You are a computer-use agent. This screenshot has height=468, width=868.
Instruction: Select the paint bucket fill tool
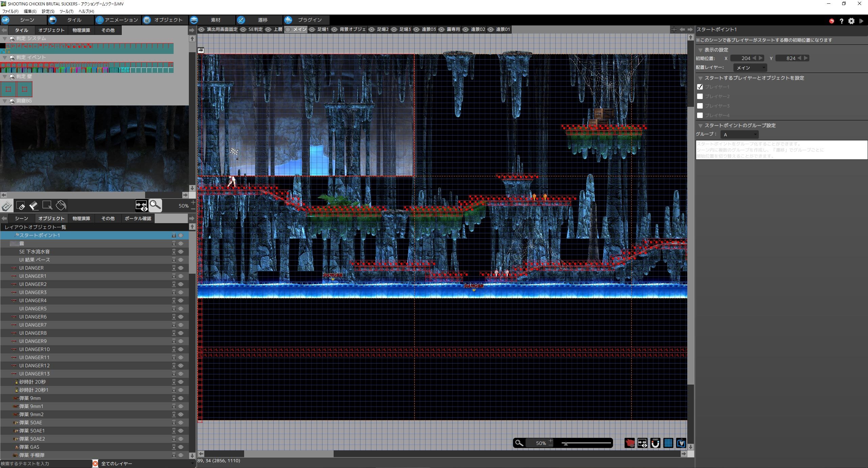tap(61, 206)
